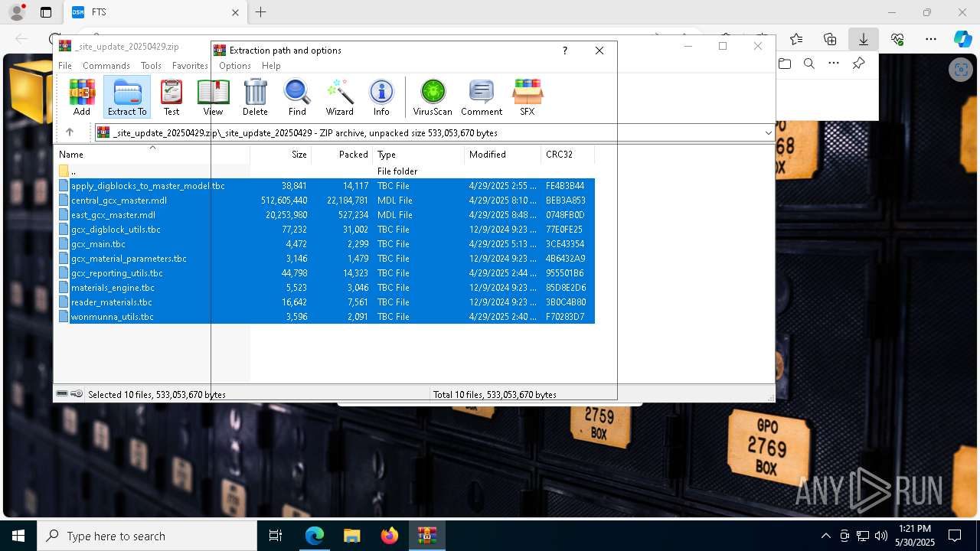Sort files by Packed column header

pos(341,155)
